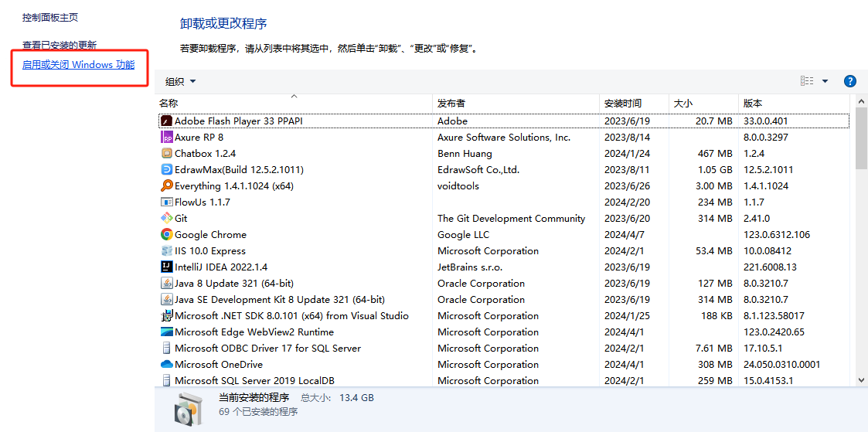Click the version 2.41.0
The height and width of the screenshot is (432, 868).
coord(756,219)
